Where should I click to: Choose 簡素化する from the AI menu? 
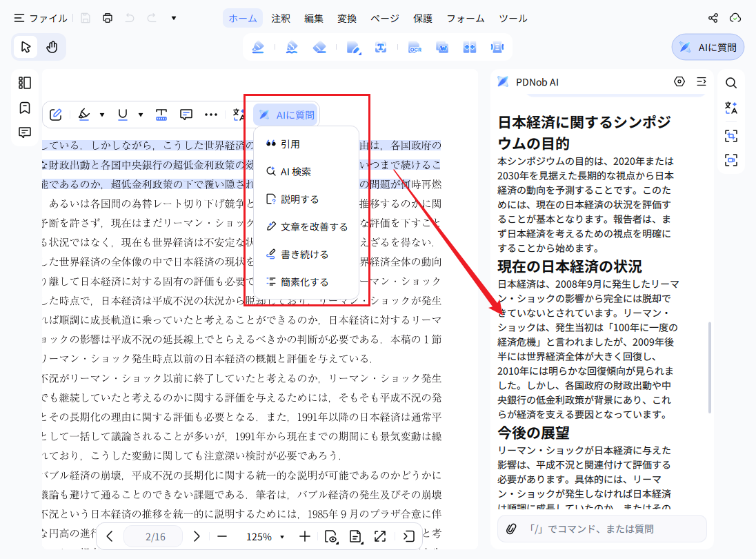(306, 282)
